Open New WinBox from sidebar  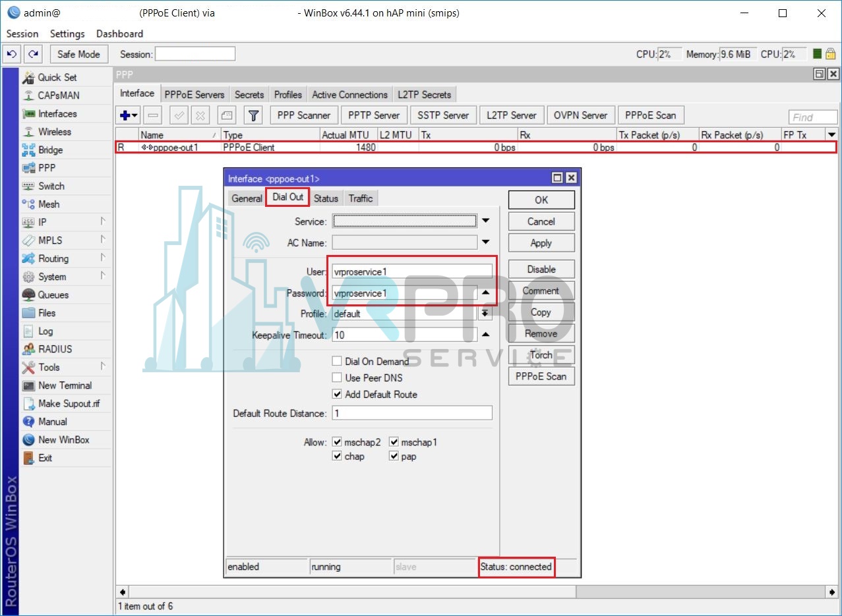point(64,440)
